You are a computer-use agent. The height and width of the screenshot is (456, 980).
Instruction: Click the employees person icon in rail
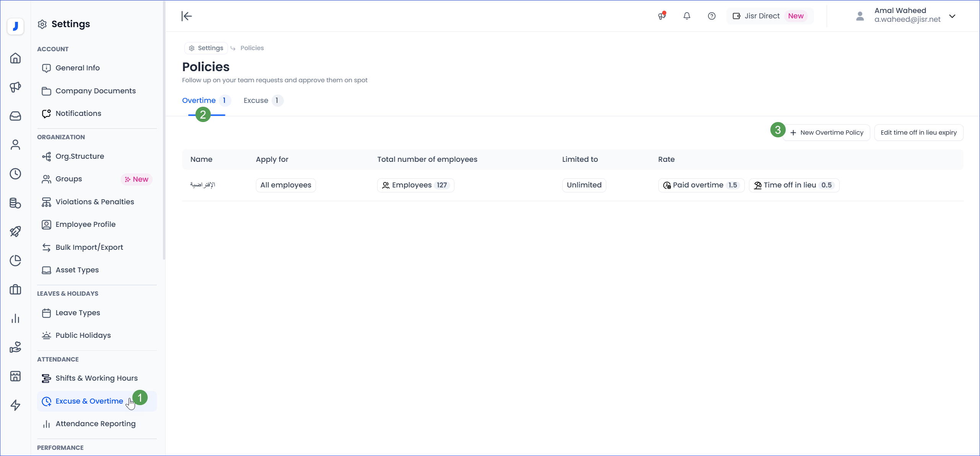(x=15, y=145)
